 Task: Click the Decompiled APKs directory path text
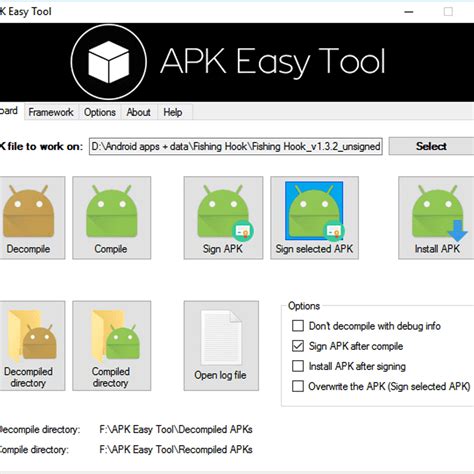click(x=176, y=429)
